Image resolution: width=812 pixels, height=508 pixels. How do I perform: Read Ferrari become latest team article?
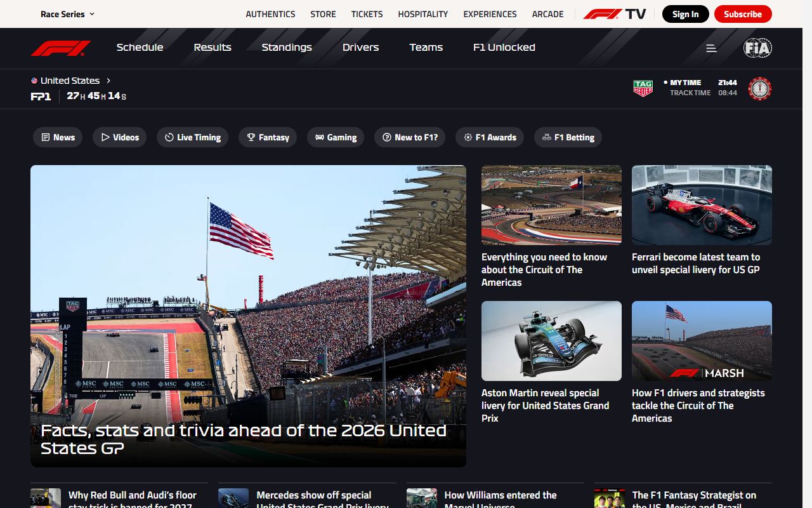(x=696, y=264)
